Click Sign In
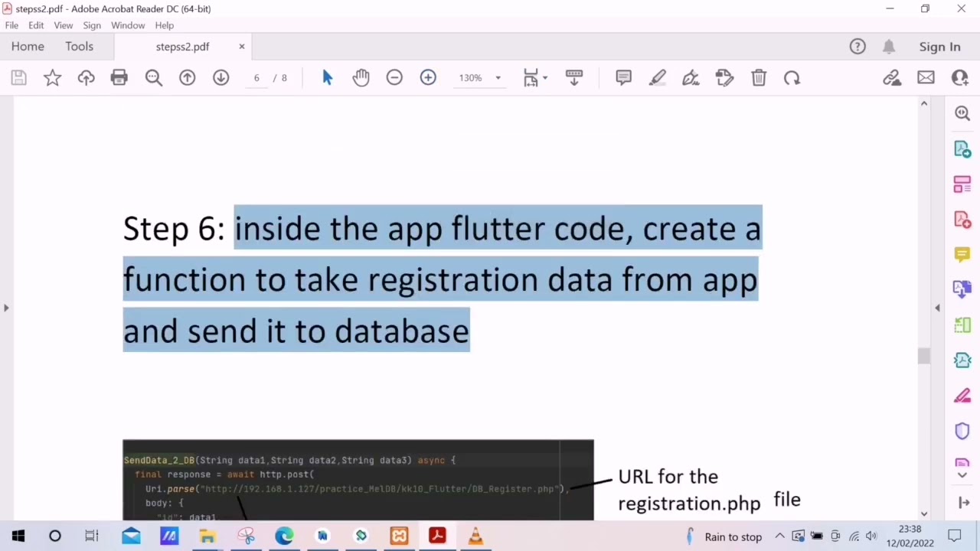 (939, 47)
